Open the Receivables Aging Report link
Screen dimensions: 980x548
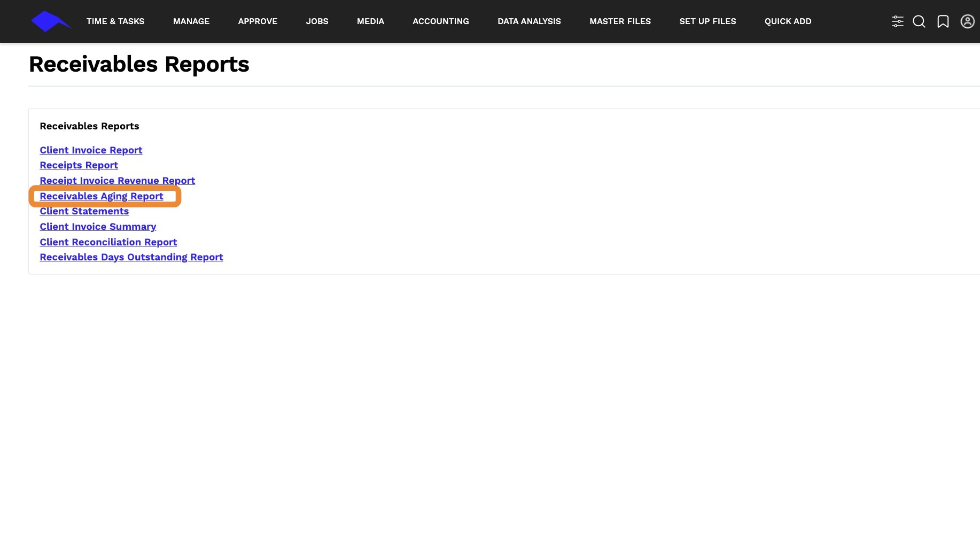[102, 196]
